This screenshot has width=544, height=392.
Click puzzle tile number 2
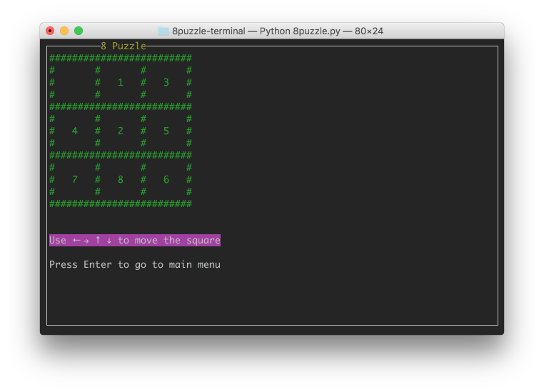[x=121, y=131]
